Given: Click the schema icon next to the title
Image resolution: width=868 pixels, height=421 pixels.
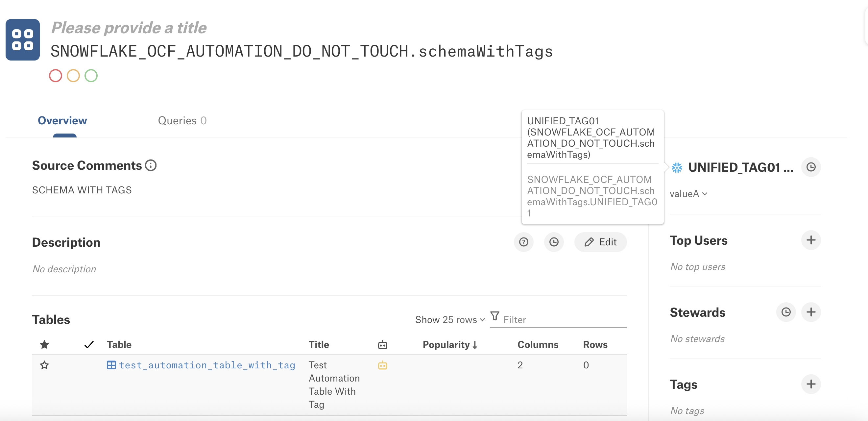Looking at the screenshot, I should coord(23,40).
